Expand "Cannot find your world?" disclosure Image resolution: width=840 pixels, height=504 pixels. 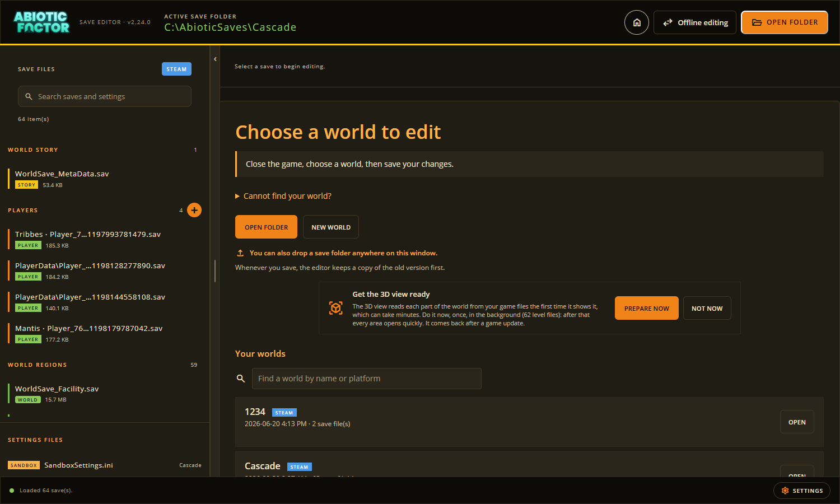(x=283, y=196)
